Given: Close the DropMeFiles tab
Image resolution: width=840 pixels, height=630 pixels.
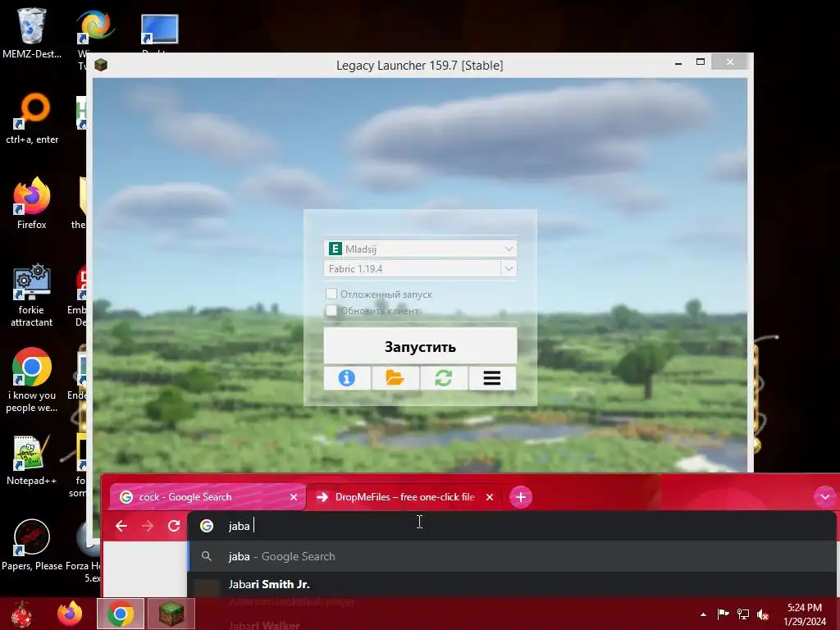Looking at the screenshot, I should pyautogui.click(x=490, y=497).
